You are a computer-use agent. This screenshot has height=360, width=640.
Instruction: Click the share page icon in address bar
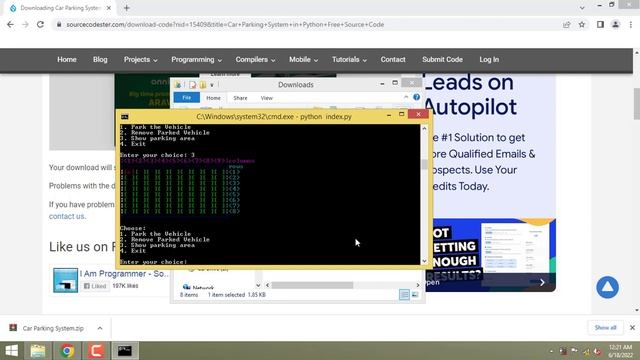pyautogui.click(x=567, y=24)
